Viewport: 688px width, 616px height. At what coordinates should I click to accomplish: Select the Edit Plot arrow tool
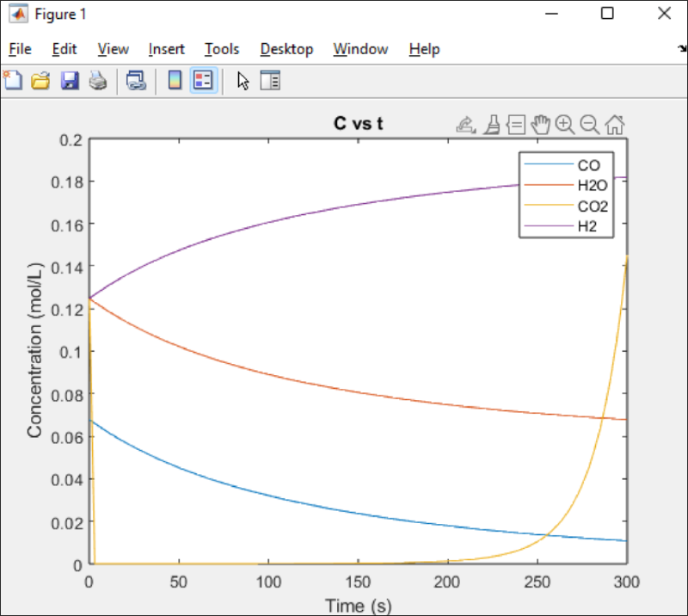pos(243,81)
